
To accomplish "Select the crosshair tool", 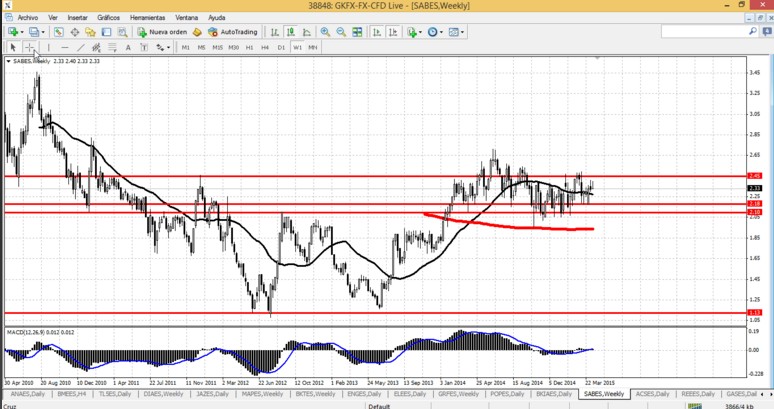I will click(x=30, y=47).
